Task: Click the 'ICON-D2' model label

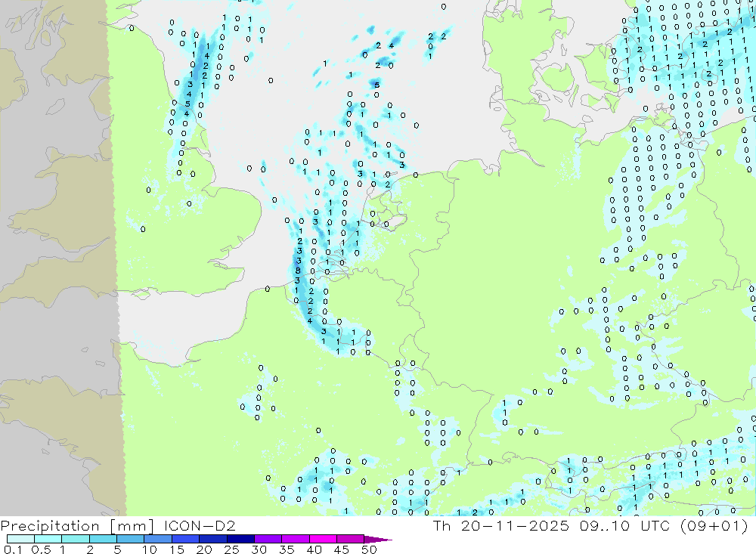Action: pos(200,525)
